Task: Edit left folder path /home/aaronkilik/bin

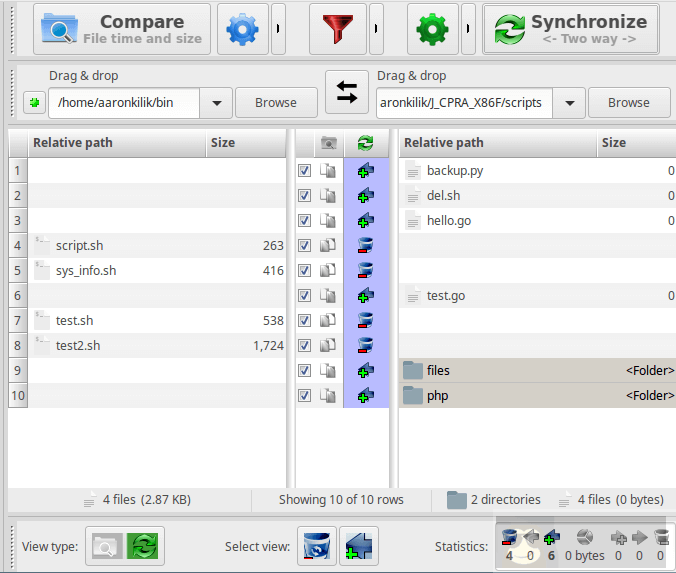Action: (x=124, y=103)
